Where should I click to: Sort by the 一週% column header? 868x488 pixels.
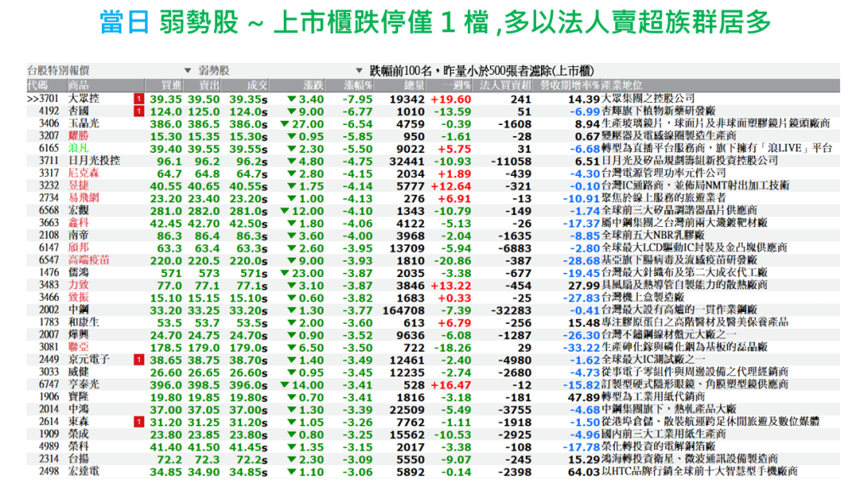[x=458, y=86]
